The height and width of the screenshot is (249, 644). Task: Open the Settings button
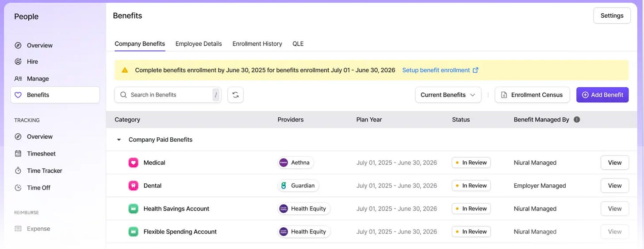click(x=612, y=16)
